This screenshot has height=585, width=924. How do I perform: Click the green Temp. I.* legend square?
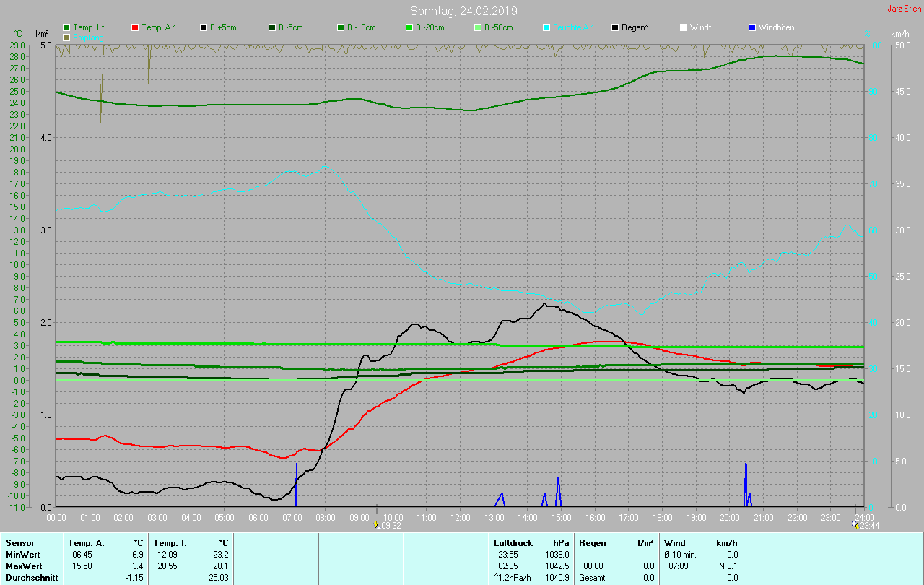coord(67,27)
